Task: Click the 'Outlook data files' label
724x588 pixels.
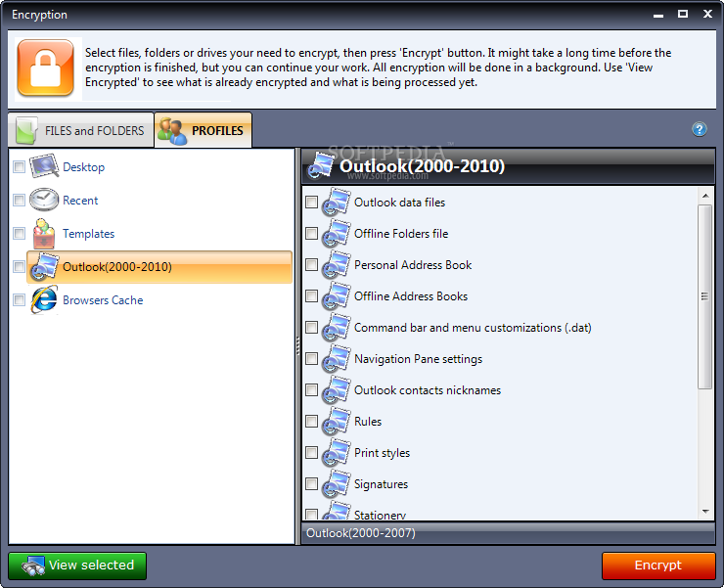Action: [x=399, y=203]
